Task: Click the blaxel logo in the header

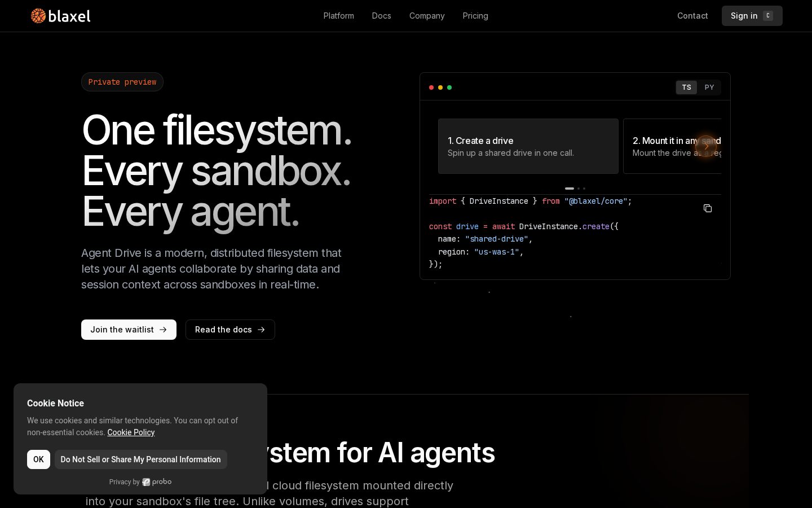Action: (60, 16)
